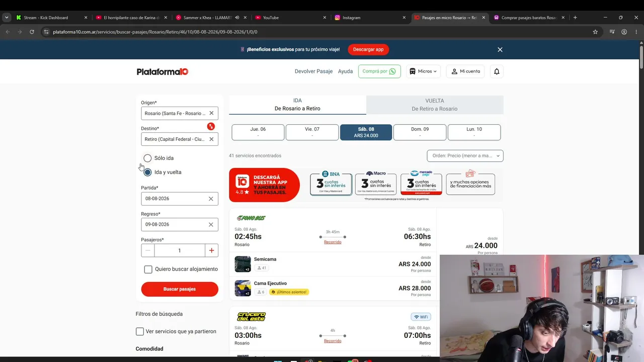Open Mi cuenta

coord(465,71)
